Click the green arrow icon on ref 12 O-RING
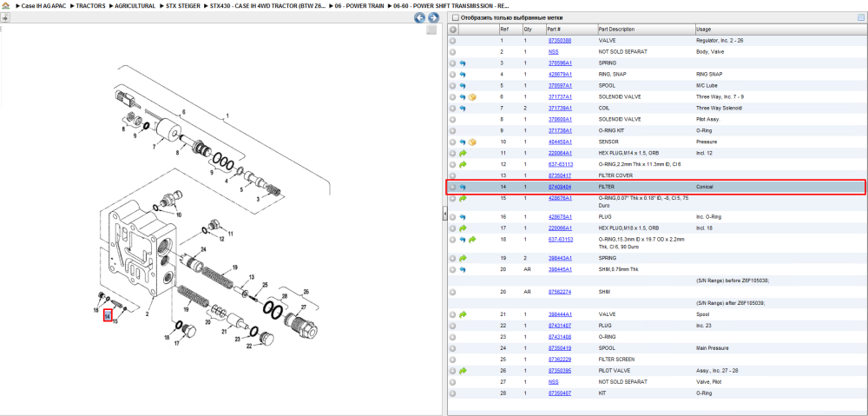This screenshot has height=416, width=868. coord(464,164)
